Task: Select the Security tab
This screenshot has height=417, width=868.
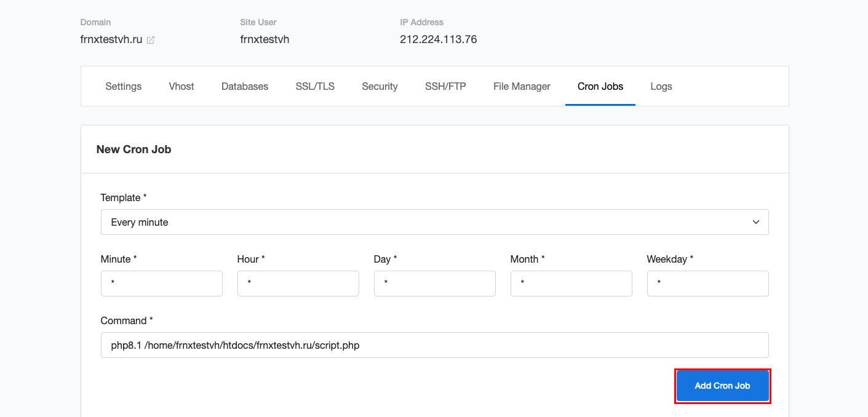Action: 380,86
